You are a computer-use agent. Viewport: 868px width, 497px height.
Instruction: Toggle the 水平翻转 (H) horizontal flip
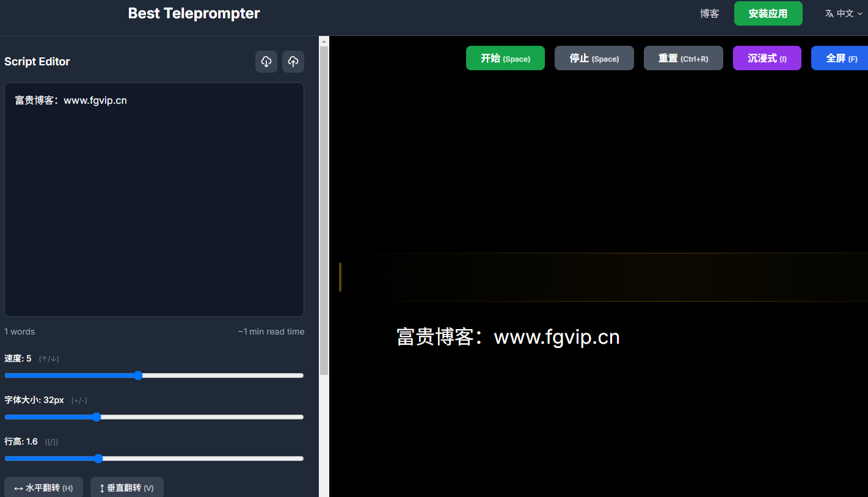(x=43, y=488)
